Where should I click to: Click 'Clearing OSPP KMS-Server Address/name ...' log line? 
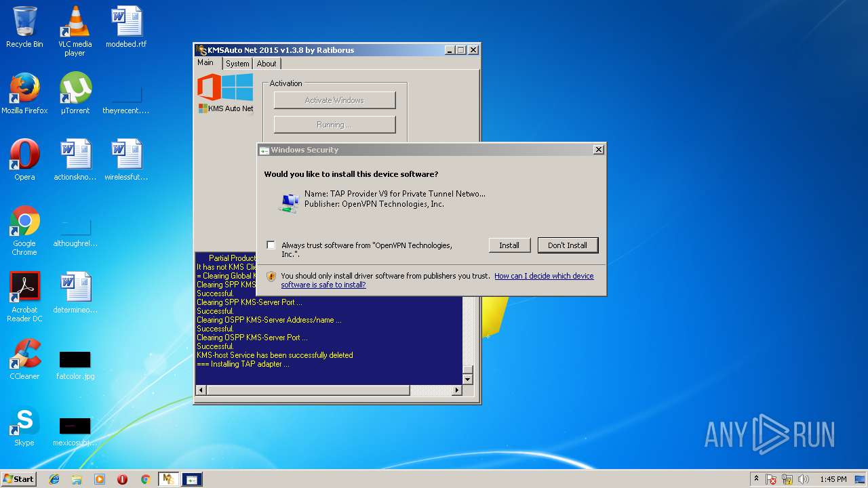pyautogui.click(x=269, y=320)
